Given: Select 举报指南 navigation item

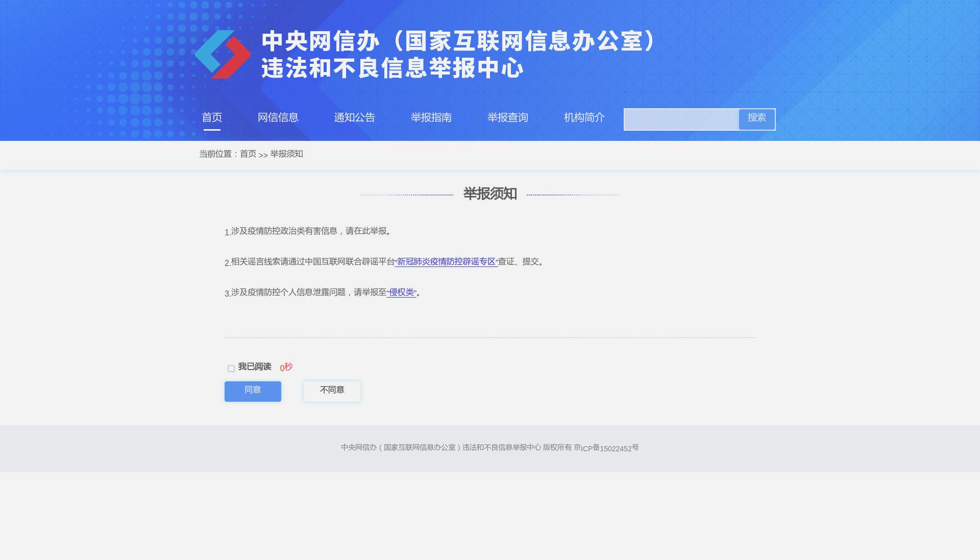Looking at the screenshot, I should [x=431, y=118].
